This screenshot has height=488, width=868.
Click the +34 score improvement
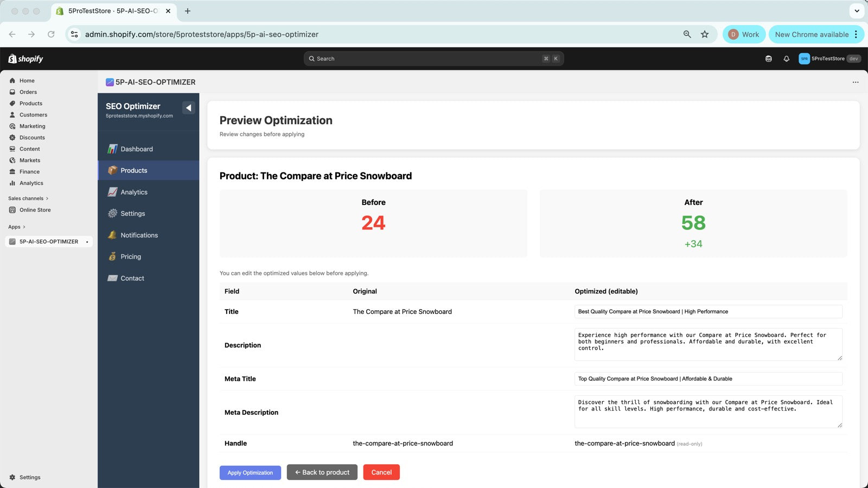coord(693,244)
